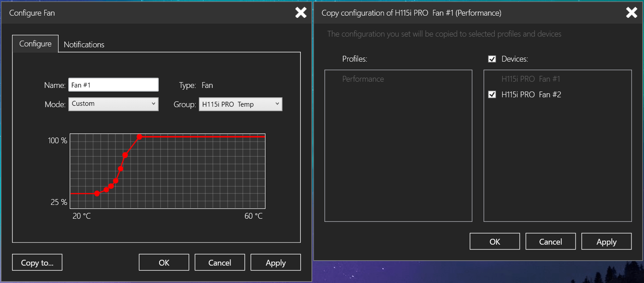Close the Copy configuration dialog
This screenshot has height=283, width=644.
[631, 12]
